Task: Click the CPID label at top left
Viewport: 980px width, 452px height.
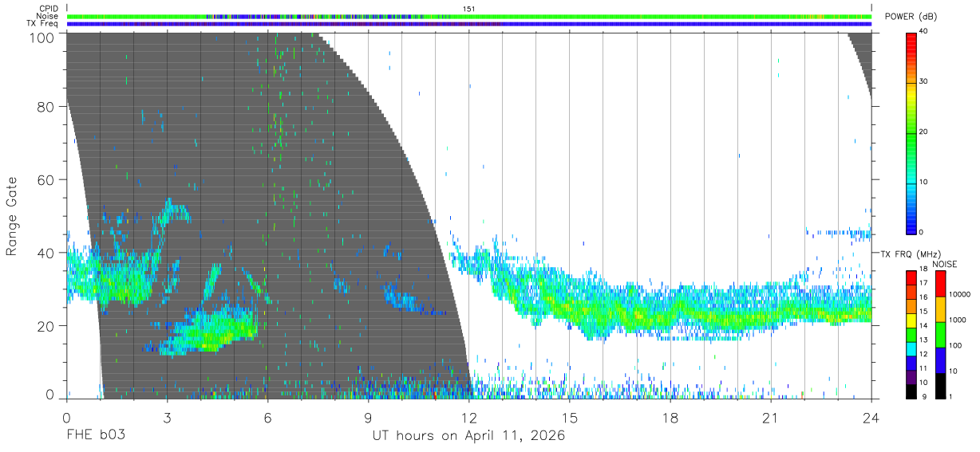Action: [48, 9]
